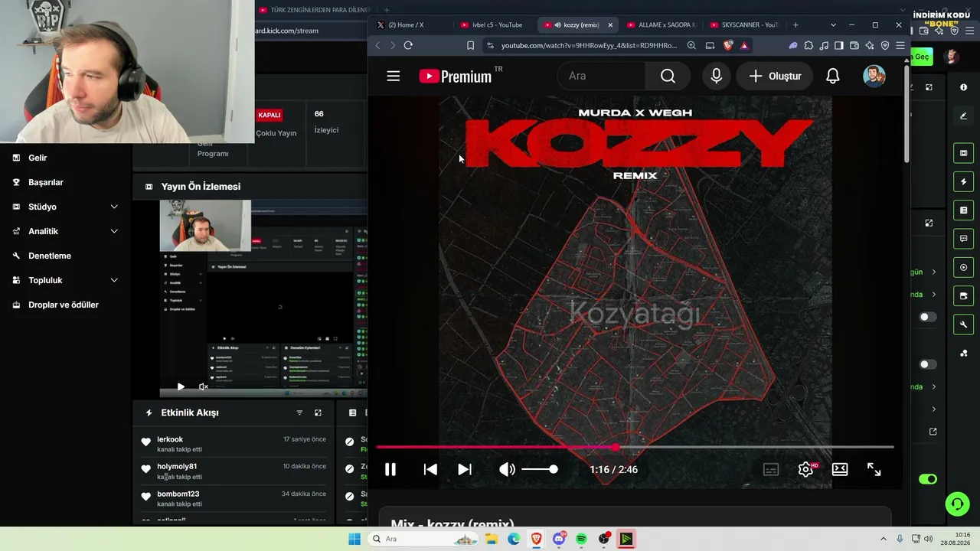Open a new browser tab
980x551 pixels.
(795, 24)
